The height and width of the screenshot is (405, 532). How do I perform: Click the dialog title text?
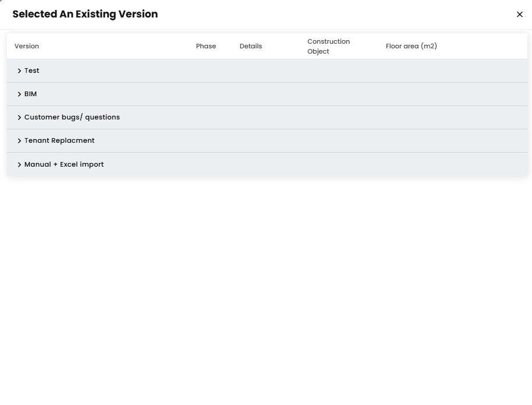pyautogui.click(x=85, y=14)
